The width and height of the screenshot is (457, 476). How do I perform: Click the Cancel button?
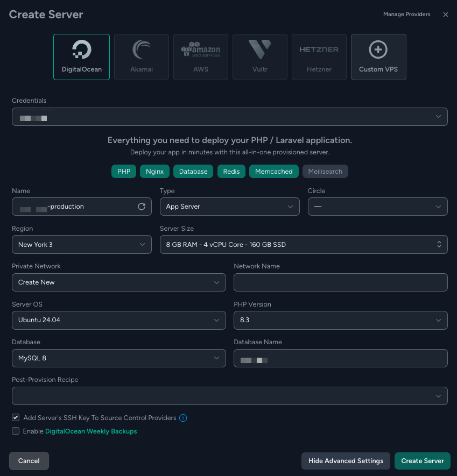point(29,461)
